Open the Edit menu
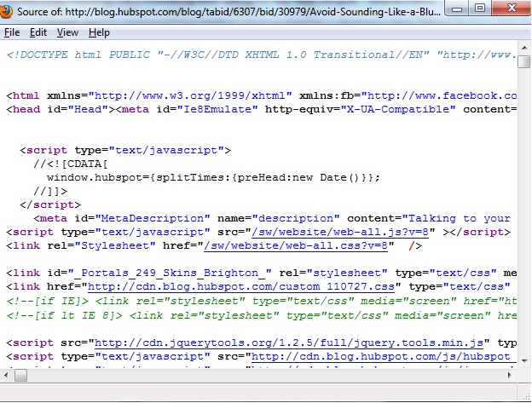The height and width of the screenshot is (403, 532). pos(38,32)
